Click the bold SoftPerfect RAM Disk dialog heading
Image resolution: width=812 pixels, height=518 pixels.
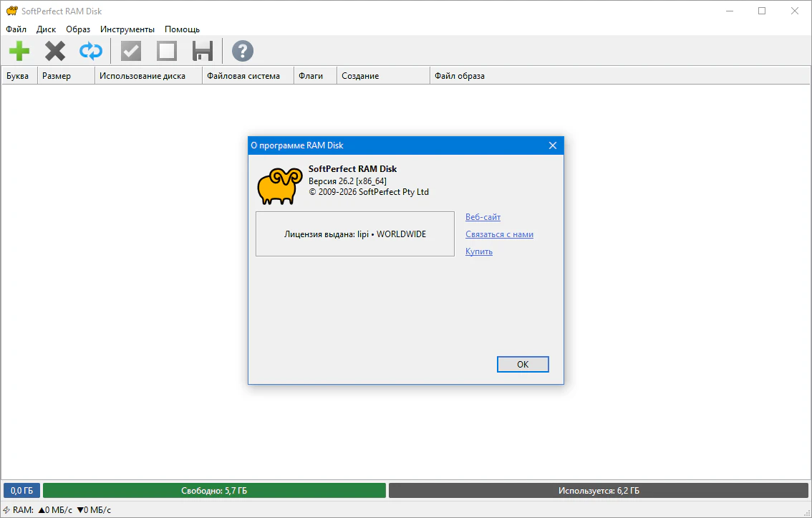click(353, 169)
